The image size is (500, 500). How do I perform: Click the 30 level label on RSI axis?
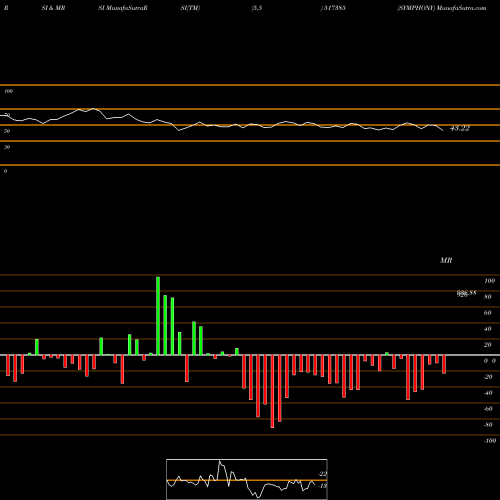7,147
